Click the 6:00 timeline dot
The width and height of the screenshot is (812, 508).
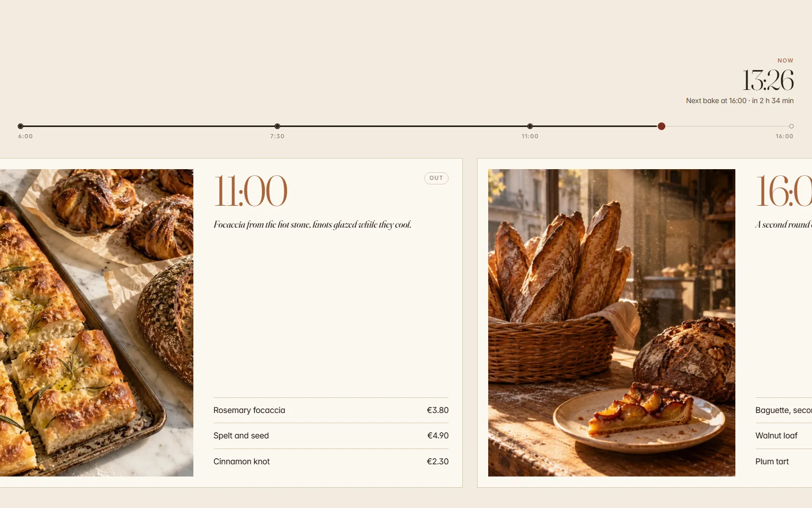pos(21,126)
